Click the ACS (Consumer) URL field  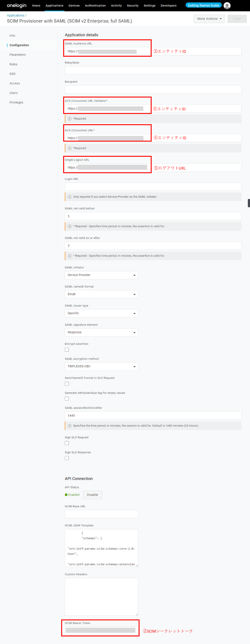click(153, 138)
